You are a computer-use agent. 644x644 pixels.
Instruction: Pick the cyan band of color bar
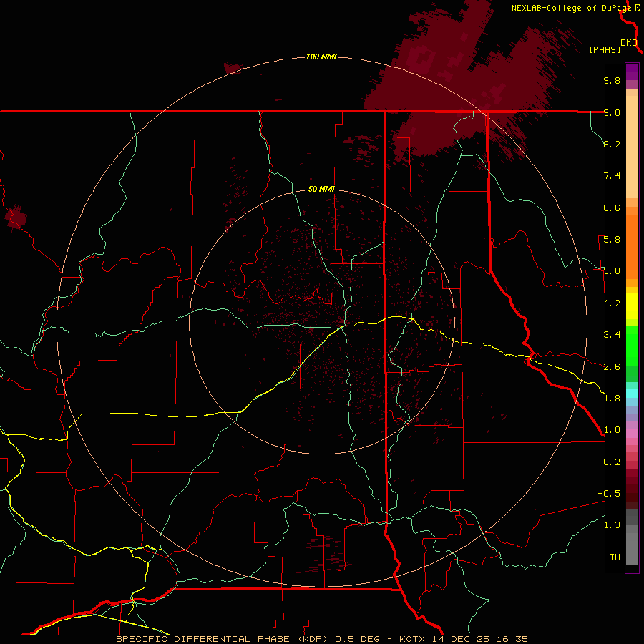pos(632,393)
